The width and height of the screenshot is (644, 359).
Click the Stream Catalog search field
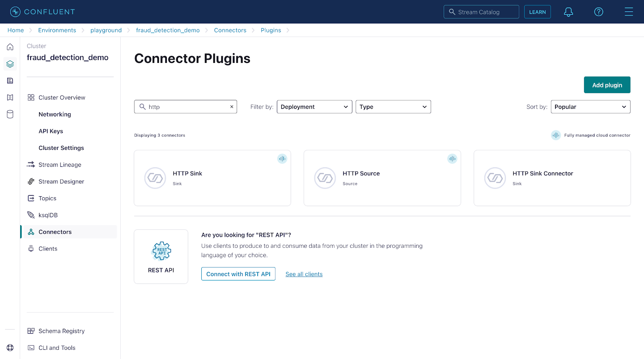pos(481,12)
